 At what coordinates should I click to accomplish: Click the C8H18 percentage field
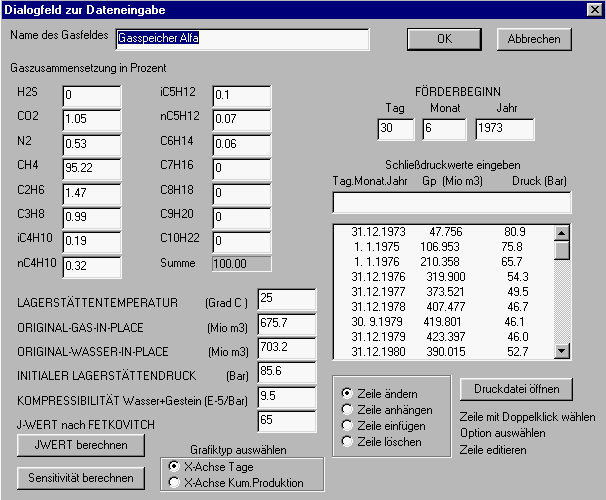[x=242, y=193]
